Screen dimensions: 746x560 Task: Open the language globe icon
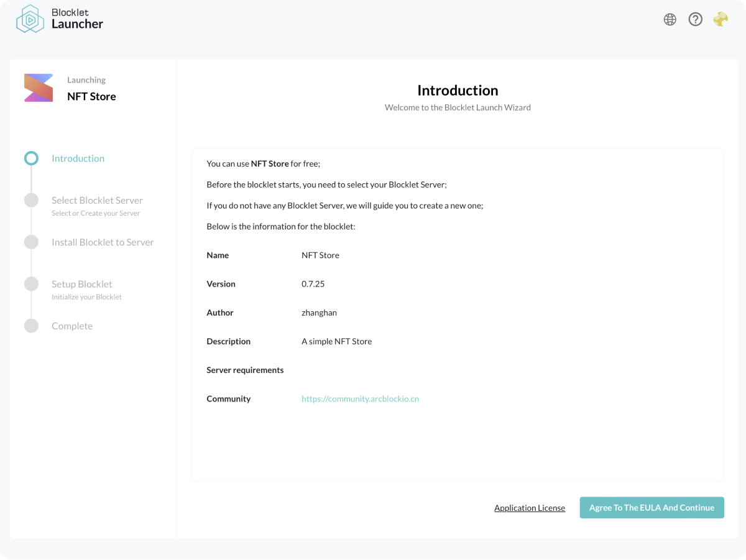[x=670, y=19]
